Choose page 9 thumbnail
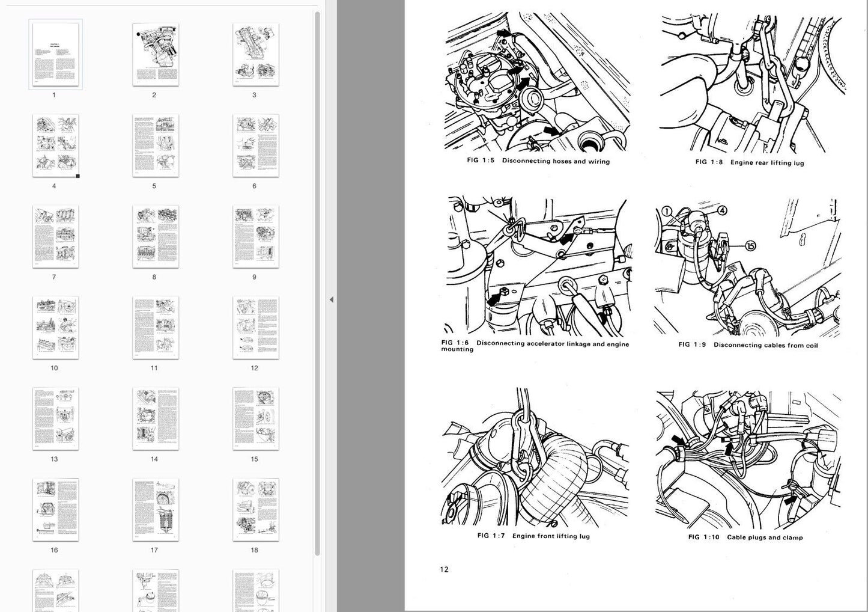 click(255, 237)
